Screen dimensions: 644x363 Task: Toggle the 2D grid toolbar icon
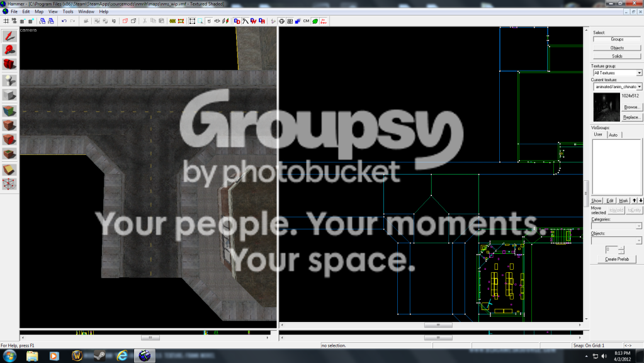pyautogui.click(x=6, y=21)
